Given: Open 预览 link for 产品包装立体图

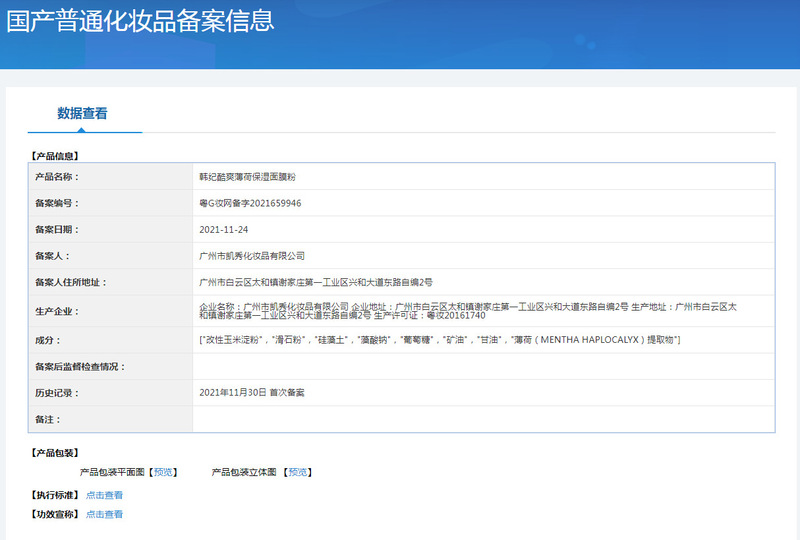Looking at the screenshot, I should click(298, 472).
